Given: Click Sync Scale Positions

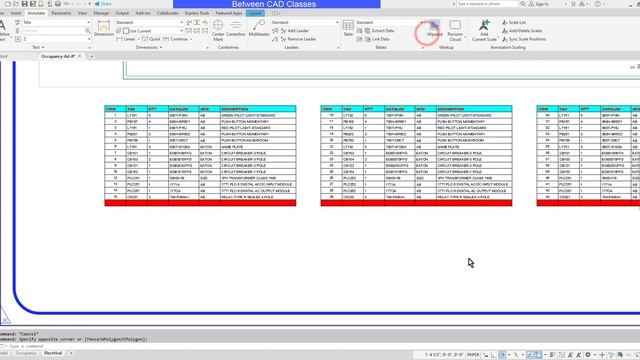Looking at the screenshot, I should tap(524, 39).
